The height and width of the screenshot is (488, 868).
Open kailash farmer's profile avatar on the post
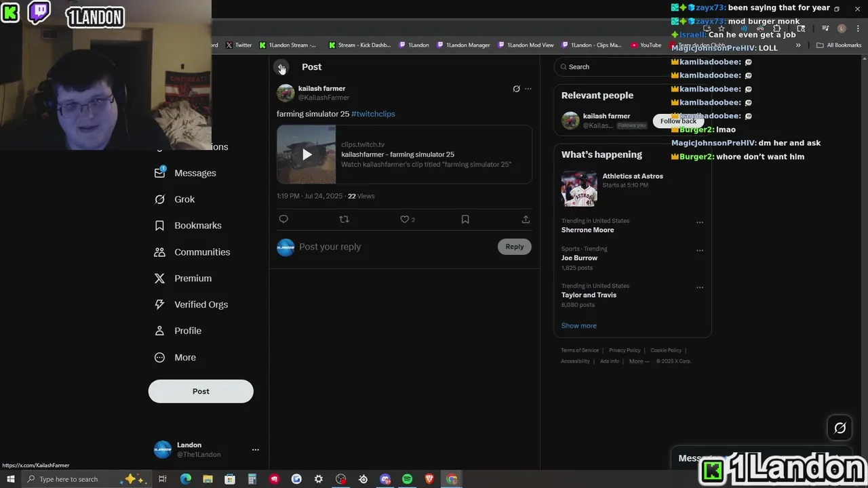pyautogui.click(x=285, y=93)
